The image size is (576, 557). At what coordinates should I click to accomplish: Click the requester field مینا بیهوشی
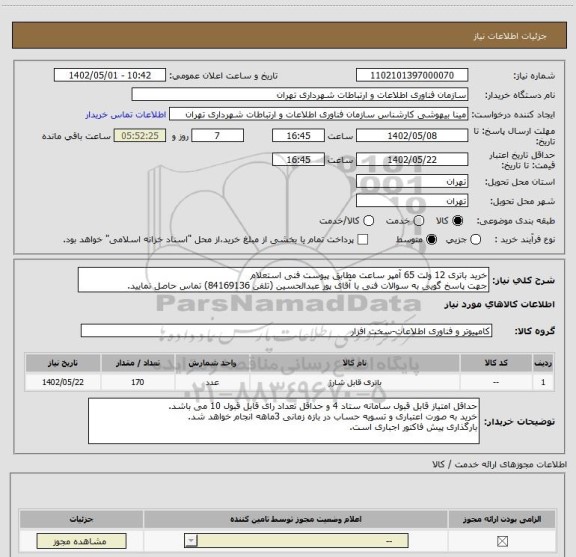tap(318, 114)
